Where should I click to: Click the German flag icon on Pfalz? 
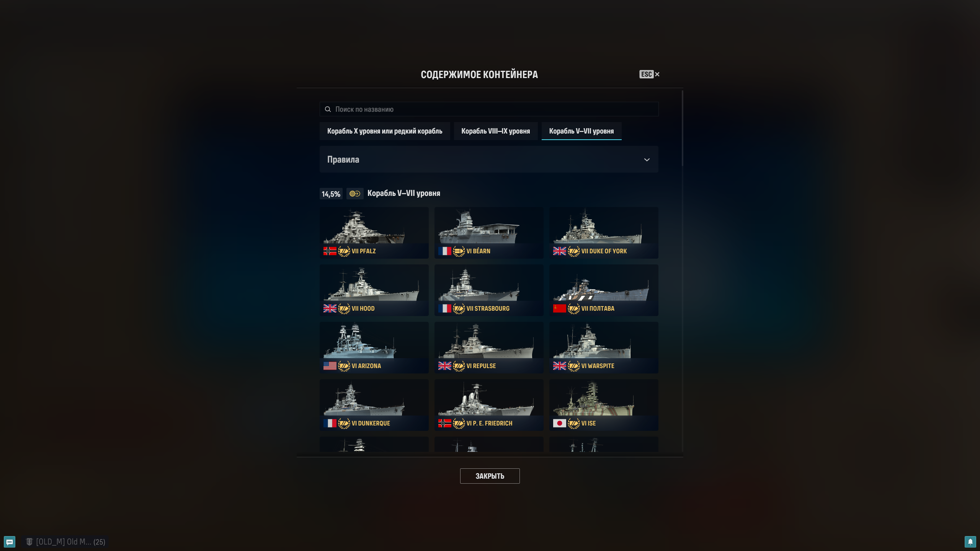[330, 251]
